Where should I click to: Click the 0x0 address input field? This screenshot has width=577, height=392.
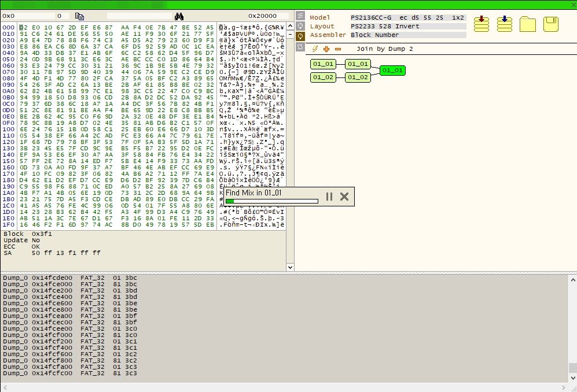pos(26,16)
